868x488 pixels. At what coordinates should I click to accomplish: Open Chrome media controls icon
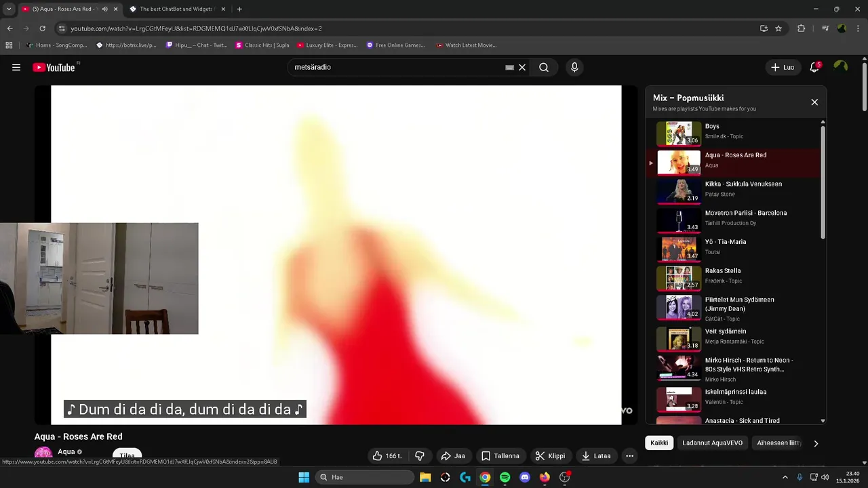pyautogui.click(x=825, y=28)
